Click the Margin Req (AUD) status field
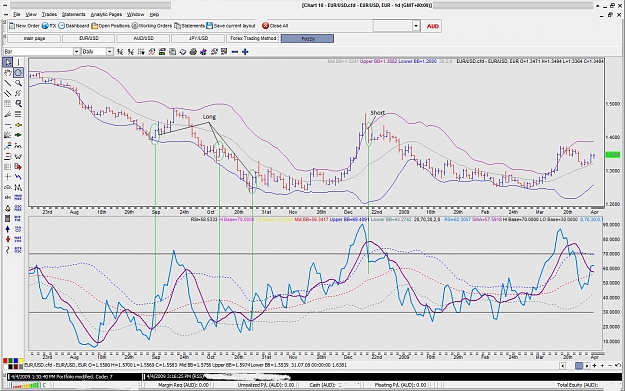Image resolution: width=625 pixels, height=391 pixels. click(x=184, y=385)
